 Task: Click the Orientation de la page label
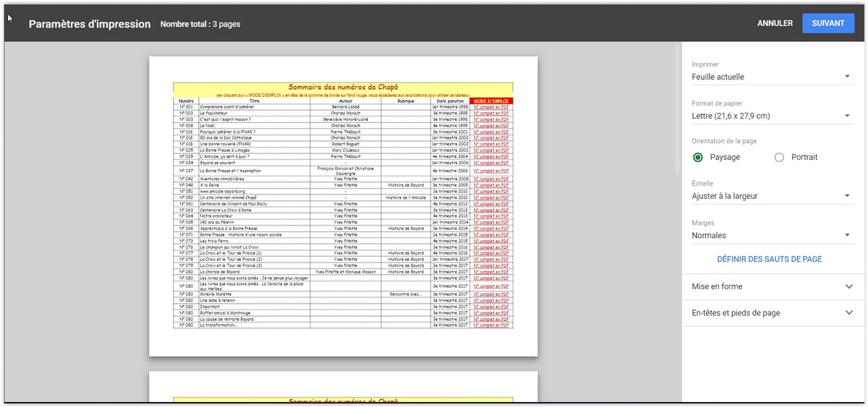coord(724,141)
